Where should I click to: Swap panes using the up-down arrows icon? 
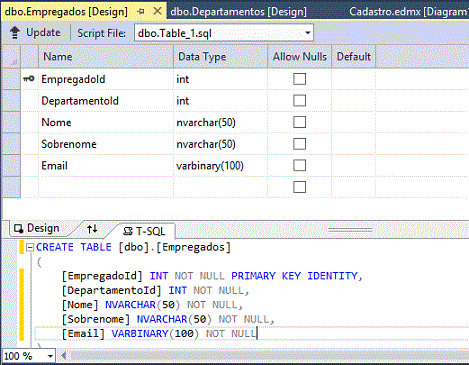92,229
